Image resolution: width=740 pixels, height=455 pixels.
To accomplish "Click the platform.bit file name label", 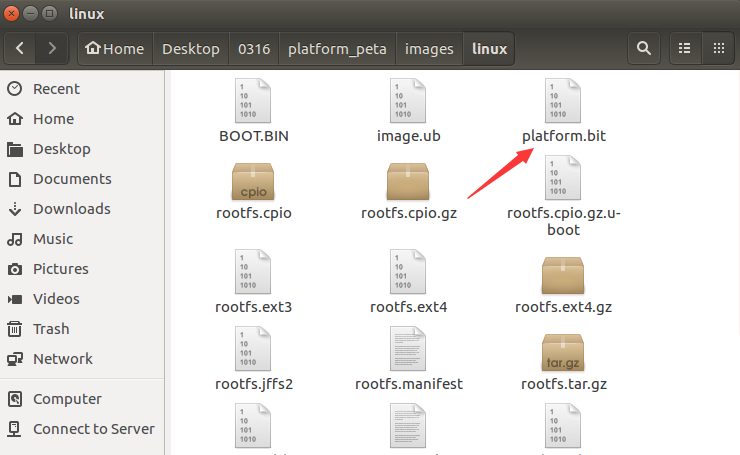I will 563,136.
